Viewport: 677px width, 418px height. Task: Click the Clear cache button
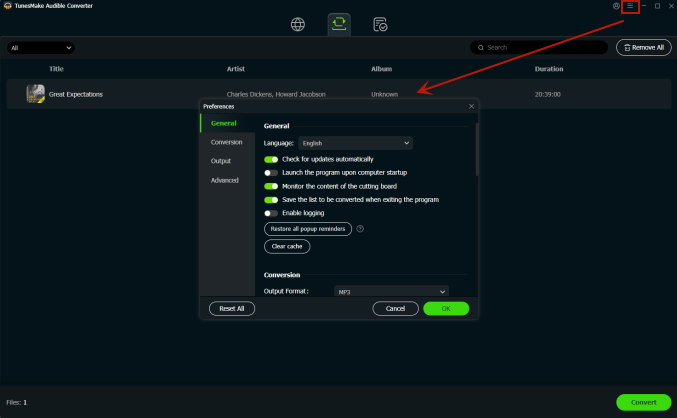(x=287, y=246)
